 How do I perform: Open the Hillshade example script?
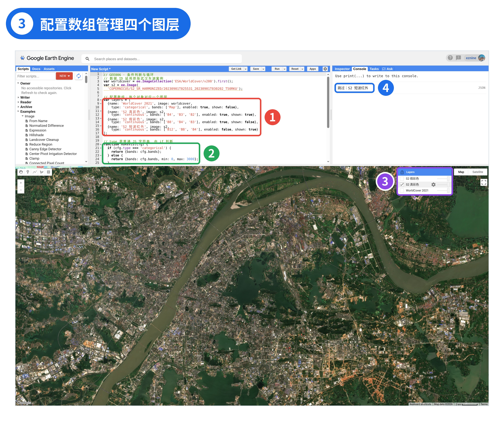36,135
